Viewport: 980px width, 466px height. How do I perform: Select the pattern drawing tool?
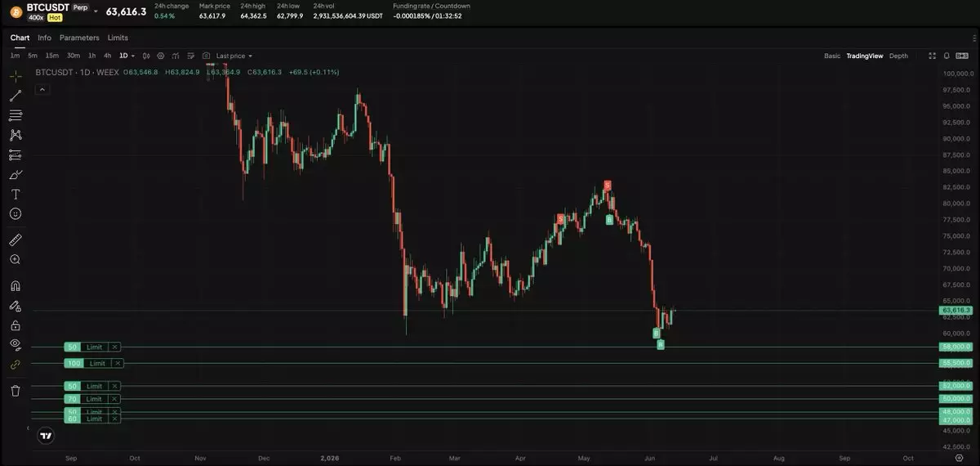(16, 135)
